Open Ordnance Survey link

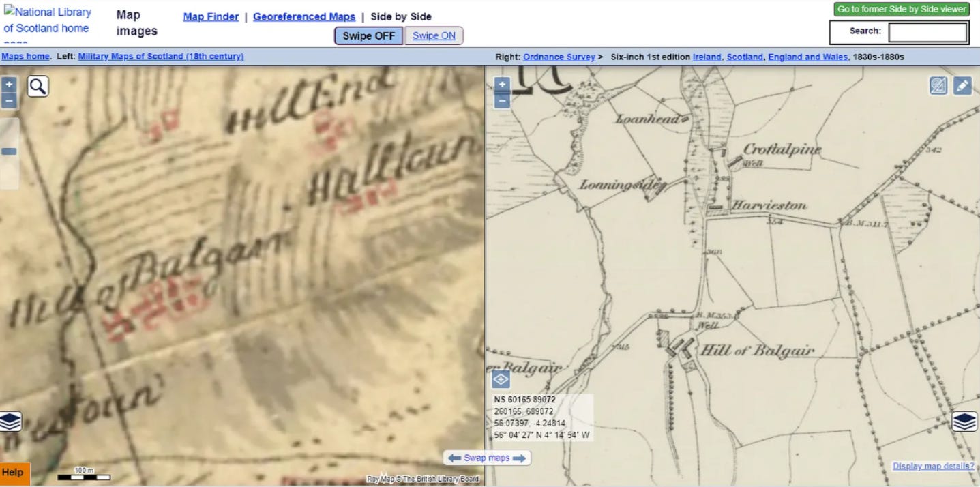click(559, 57)
